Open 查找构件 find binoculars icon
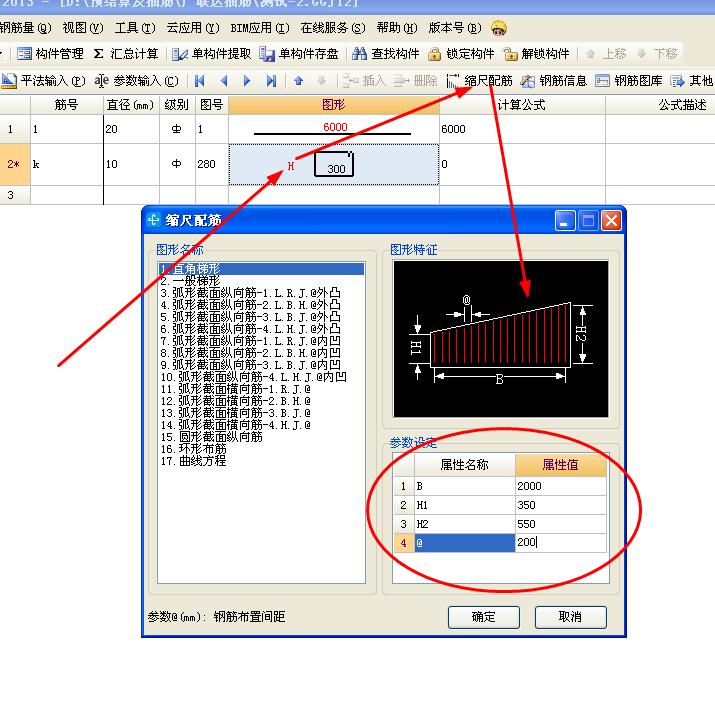The width and height of the screenshot is (715, 706). pos(359,54)
